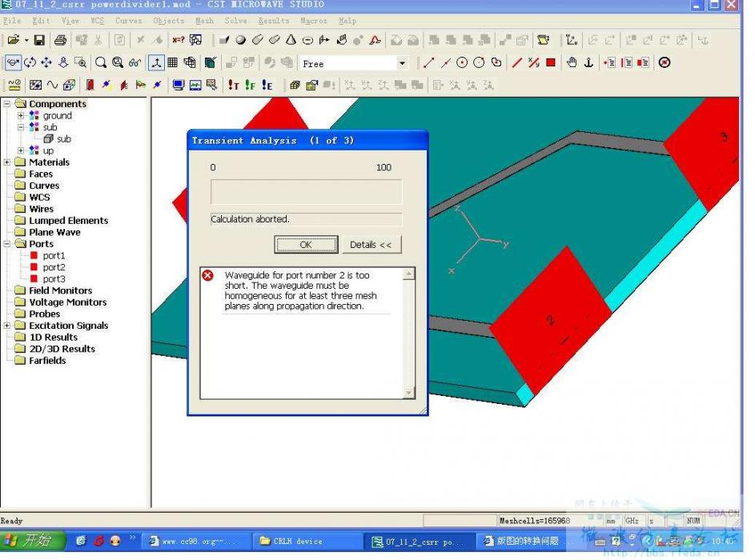Select the Farfields folder in tree
Screen dimensions: 755x560
(47, 360)
